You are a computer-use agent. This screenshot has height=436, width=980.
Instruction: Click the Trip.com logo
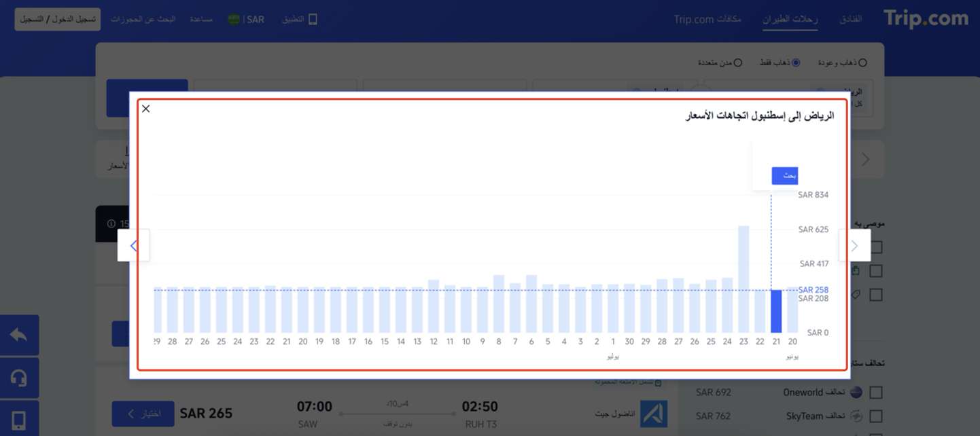pyautogui.click(x=926, y=18)
